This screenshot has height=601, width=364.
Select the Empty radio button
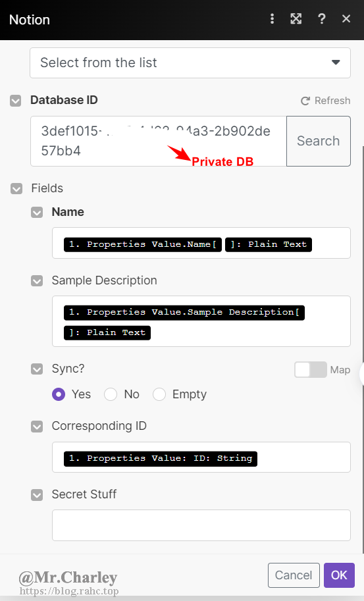pos(159,394)
